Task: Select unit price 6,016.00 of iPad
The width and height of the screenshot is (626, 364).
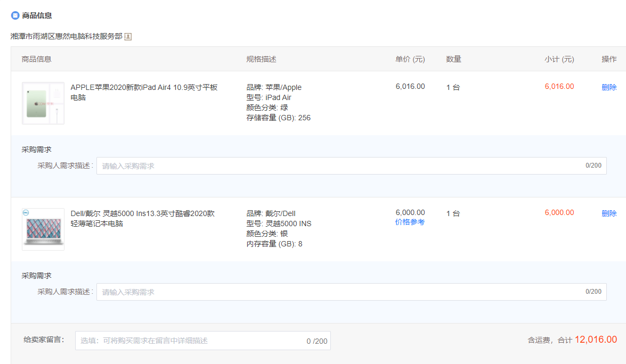Action: click(410, 87)
